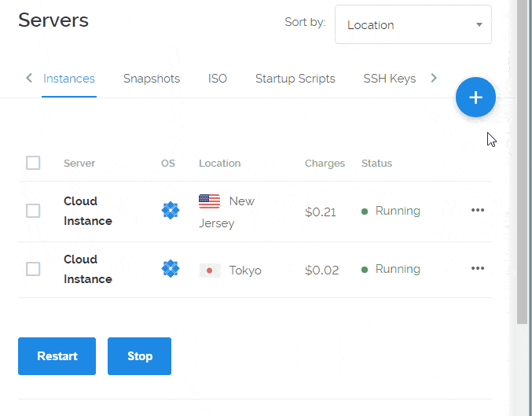Open the Sort by Location dropdown

click(413, 24)
